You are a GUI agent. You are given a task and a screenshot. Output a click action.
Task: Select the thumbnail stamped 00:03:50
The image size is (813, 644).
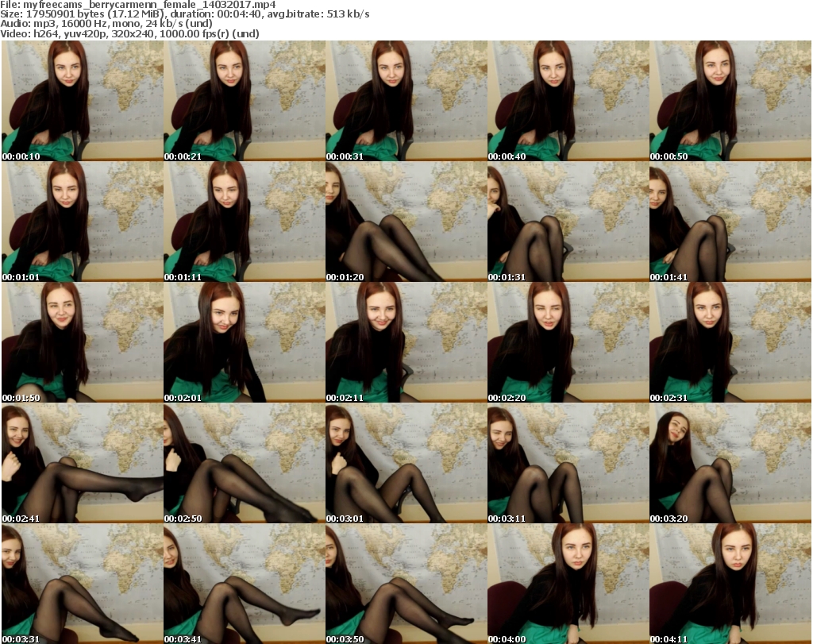click(406, 584)
